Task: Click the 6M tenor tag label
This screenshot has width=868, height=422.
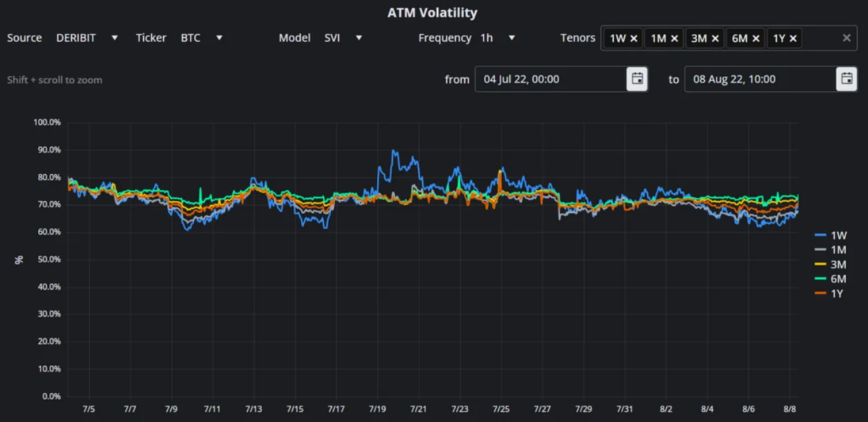Action: pos(740,38)
